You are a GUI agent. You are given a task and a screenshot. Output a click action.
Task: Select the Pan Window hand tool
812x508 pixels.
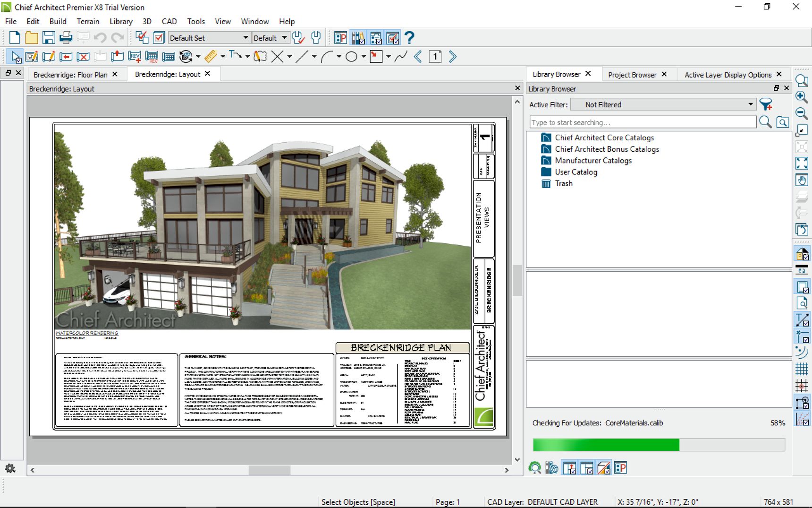point(802,180)
